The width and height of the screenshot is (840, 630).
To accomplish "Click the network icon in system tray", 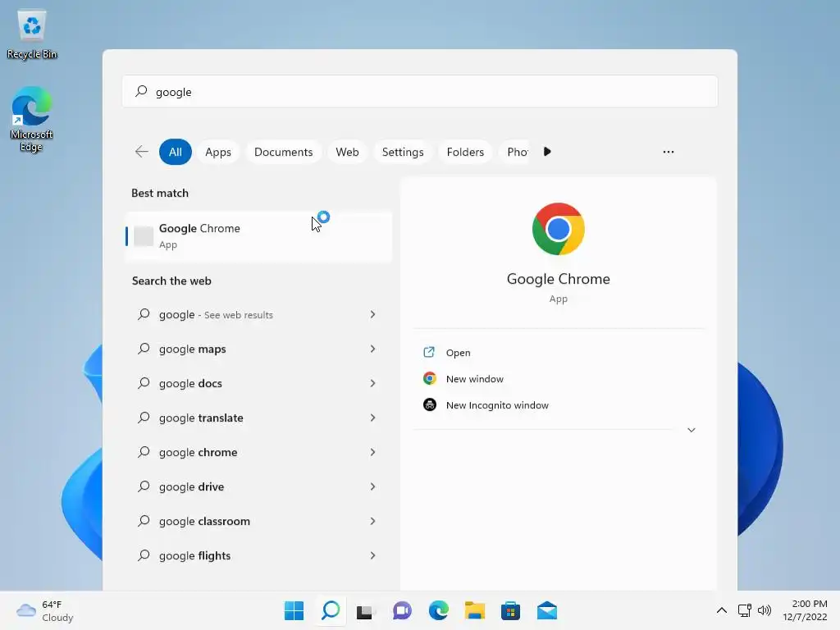I will pyautogui.click(x=744, y=610).
